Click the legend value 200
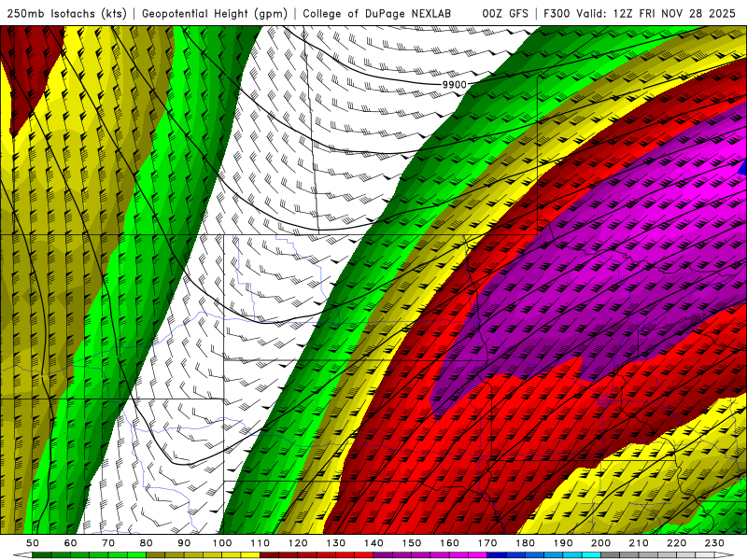The height and width of the screenshot is (560, 747). click(x=600, y=543)
